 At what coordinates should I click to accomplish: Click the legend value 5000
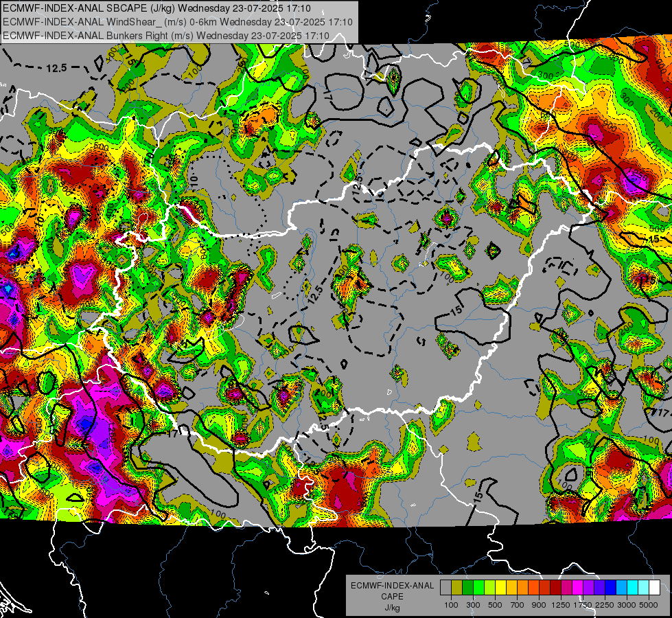649,605
